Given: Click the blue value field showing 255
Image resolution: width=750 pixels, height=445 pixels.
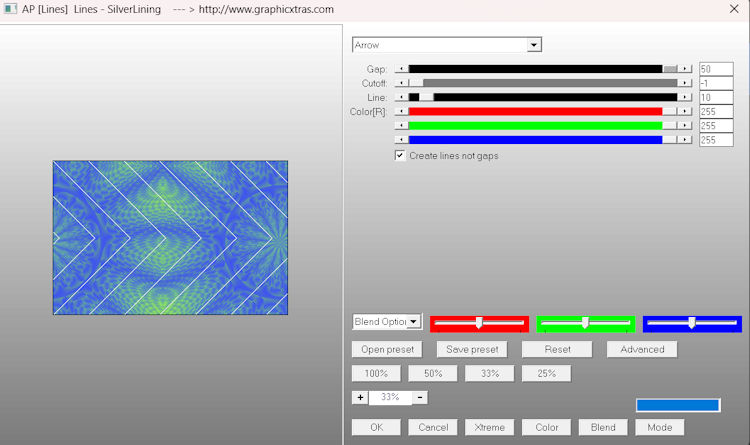Looking at the screenshot, I should click(x=716, y=140).
